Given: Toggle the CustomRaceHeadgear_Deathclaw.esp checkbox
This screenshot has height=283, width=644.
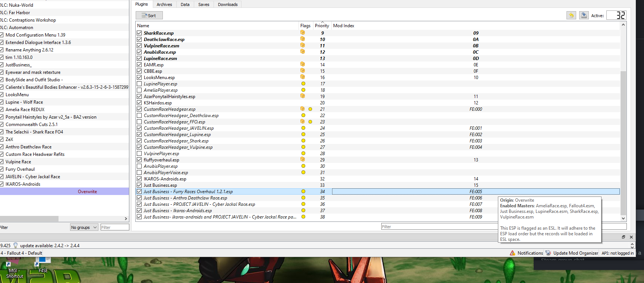Looking at the screenshot, I should 139,115.
